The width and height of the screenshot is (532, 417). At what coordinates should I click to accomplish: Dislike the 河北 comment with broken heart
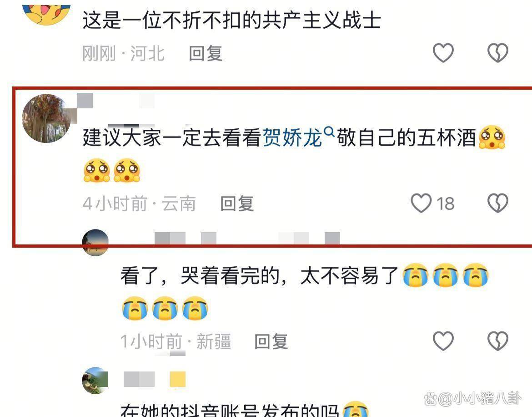(498, 53)
